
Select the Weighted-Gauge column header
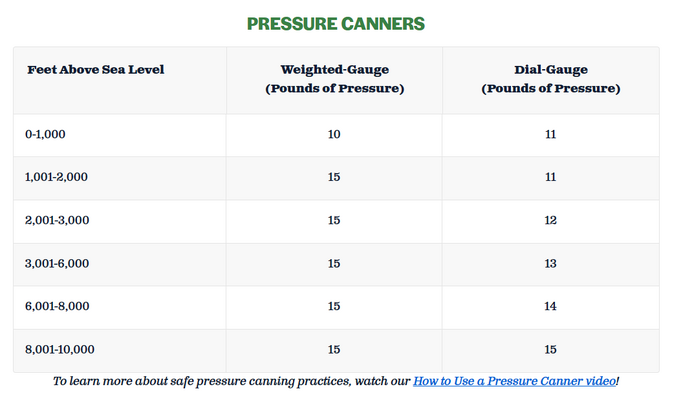pos(335,79)
